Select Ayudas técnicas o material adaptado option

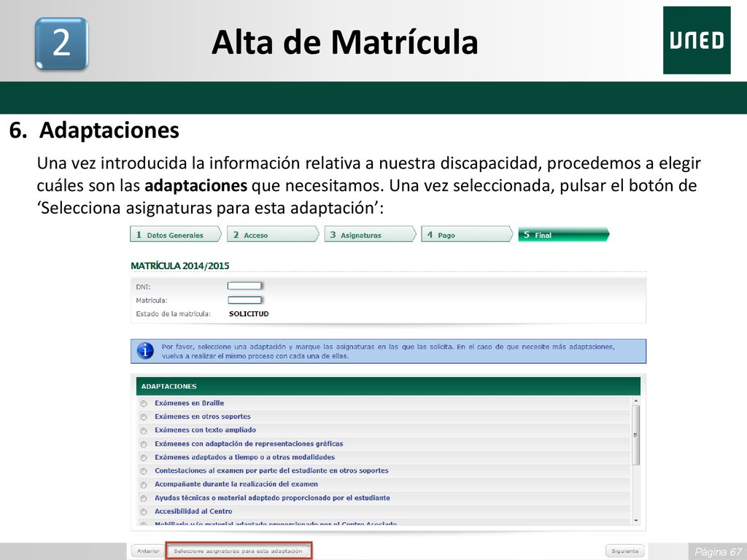[144, 499]
